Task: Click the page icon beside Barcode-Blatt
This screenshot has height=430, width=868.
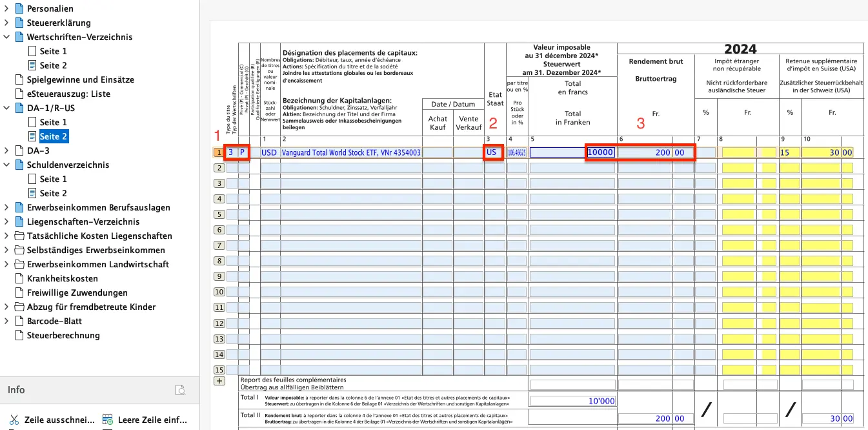Action: 19,321
